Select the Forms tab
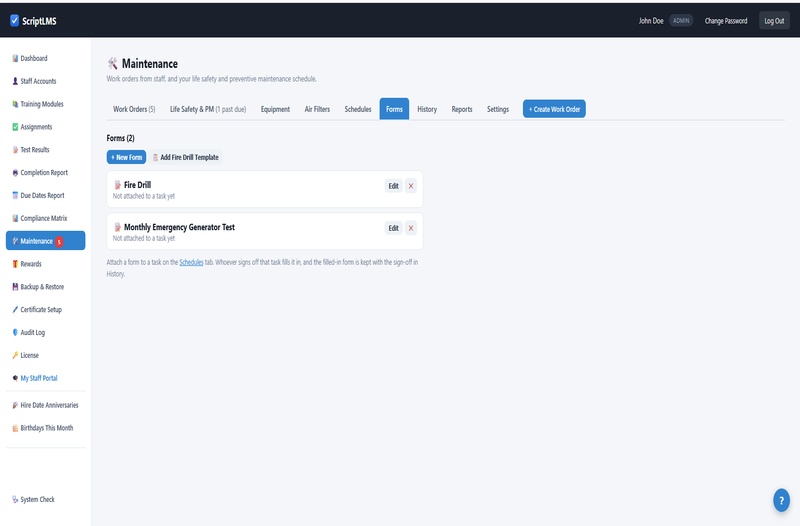Image resolution: width=800 pixels, height=526 pixels. [394, 109]
